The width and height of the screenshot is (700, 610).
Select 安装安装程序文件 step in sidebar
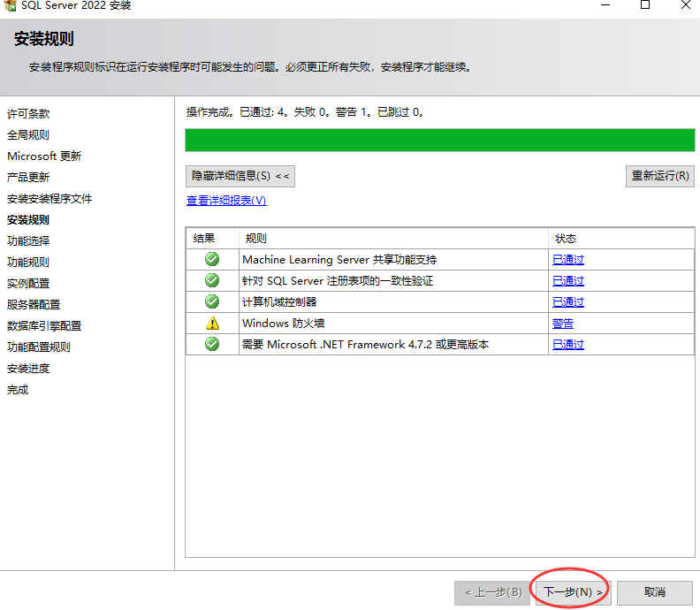tap(49, 198)
